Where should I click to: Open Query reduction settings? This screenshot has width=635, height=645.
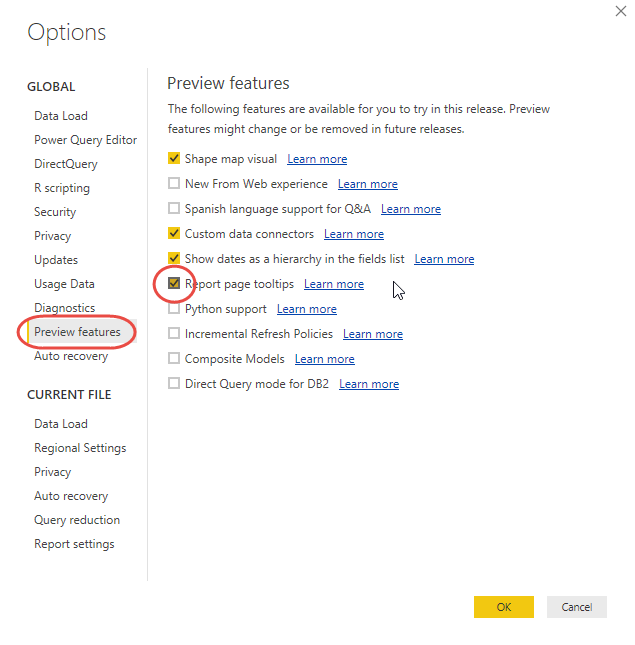[77, 520]
